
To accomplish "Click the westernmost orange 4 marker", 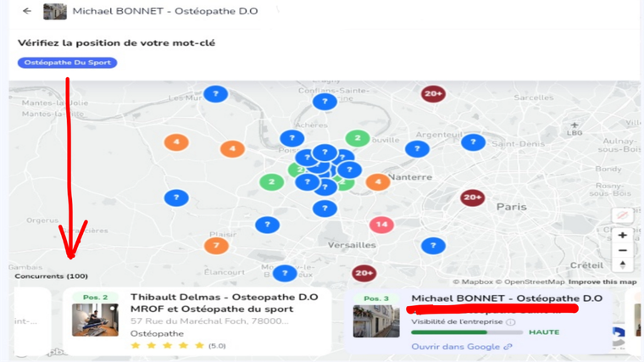I will click(x=176, y=142).
